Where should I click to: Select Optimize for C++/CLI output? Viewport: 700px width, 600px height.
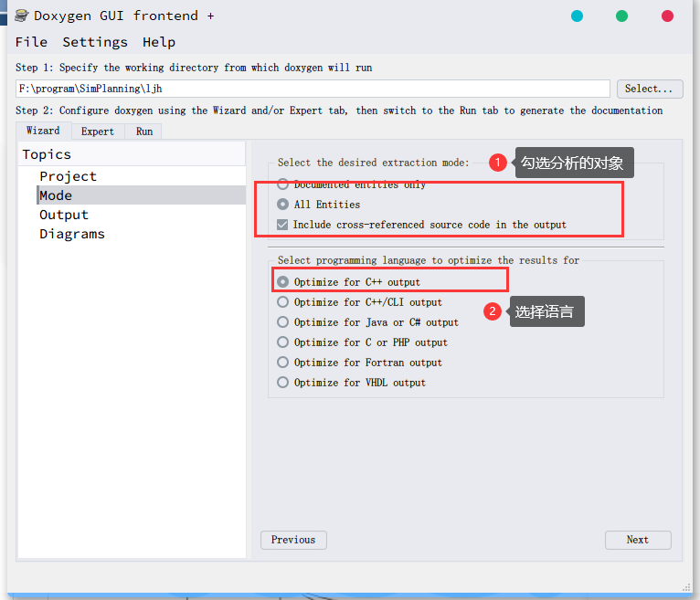(x=282, y=302)
